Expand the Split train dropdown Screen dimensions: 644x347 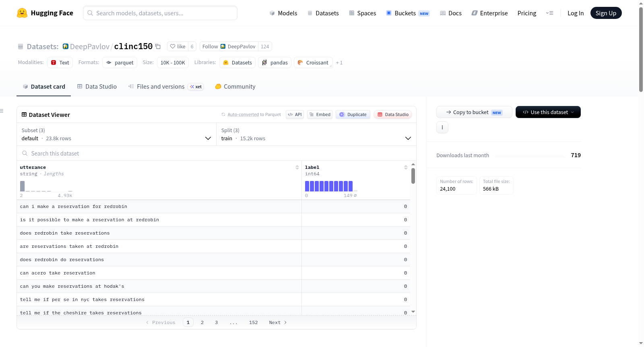316,134
